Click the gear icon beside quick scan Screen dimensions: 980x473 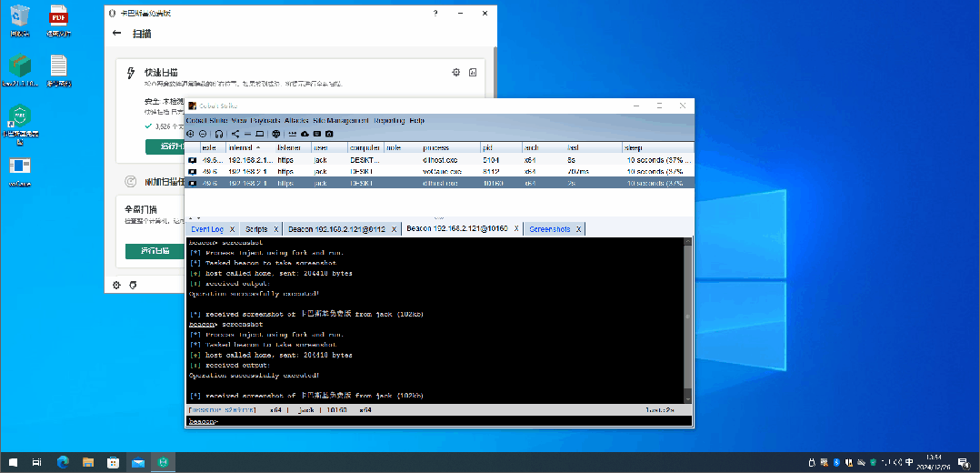456,73
